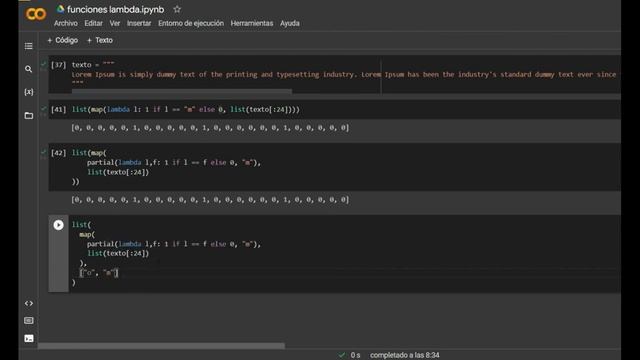Place cursor in cell 41 lambda code line
640x360 pixels.
coord(186,109)
